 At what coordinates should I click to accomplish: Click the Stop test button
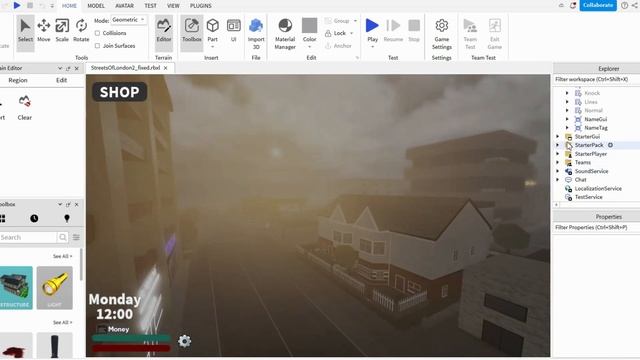[414, 31]
